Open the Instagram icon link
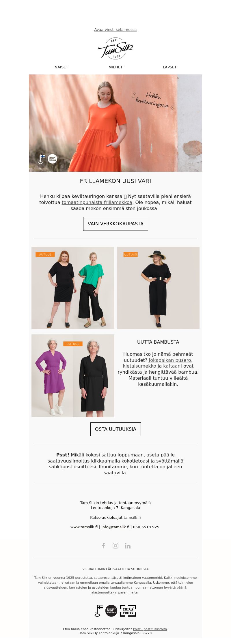This screenshot has width=231, height=644. click(x=115, y=546)
